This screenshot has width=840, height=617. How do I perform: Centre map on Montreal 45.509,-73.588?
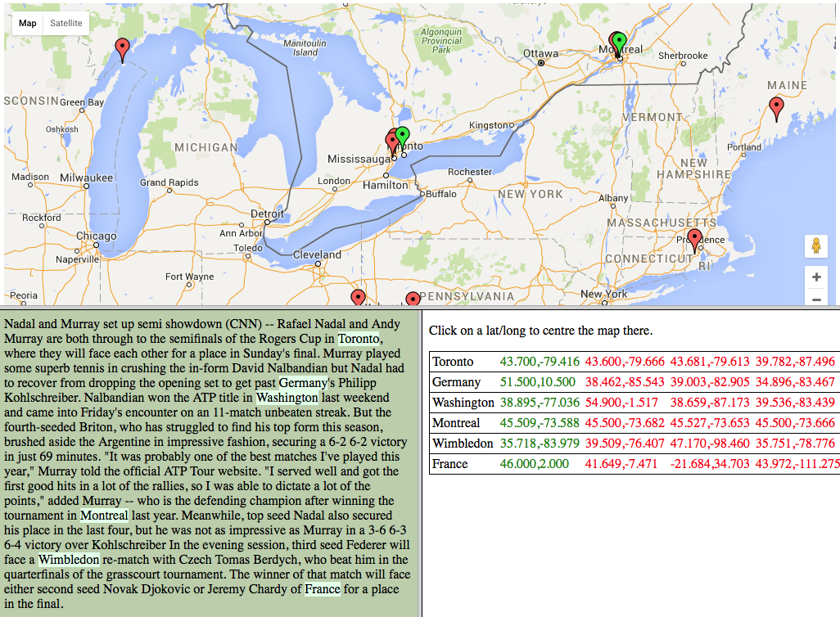click(540, 423)
